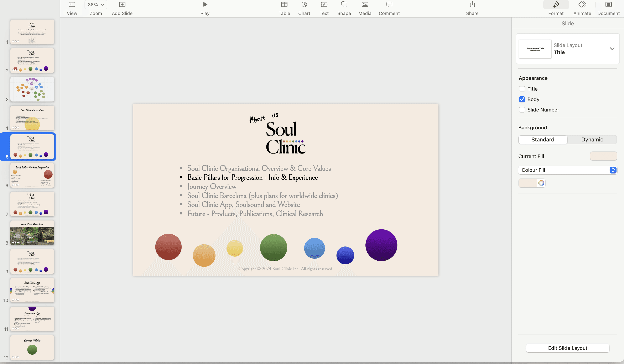The height and width of the screenshot is (364, 624).
Task: Select slide 7 thumbnail in navigator
Action: click(32, 204)
